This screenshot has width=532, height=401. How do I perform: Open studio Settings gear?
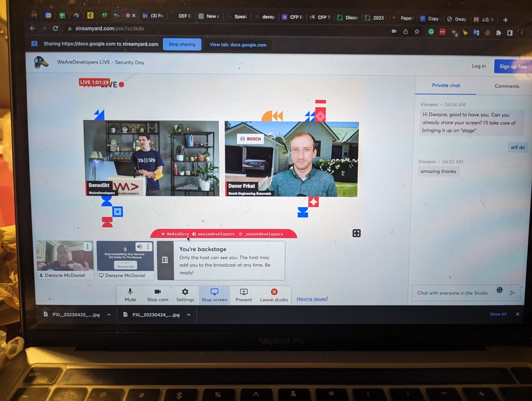(x=185, y=295)
